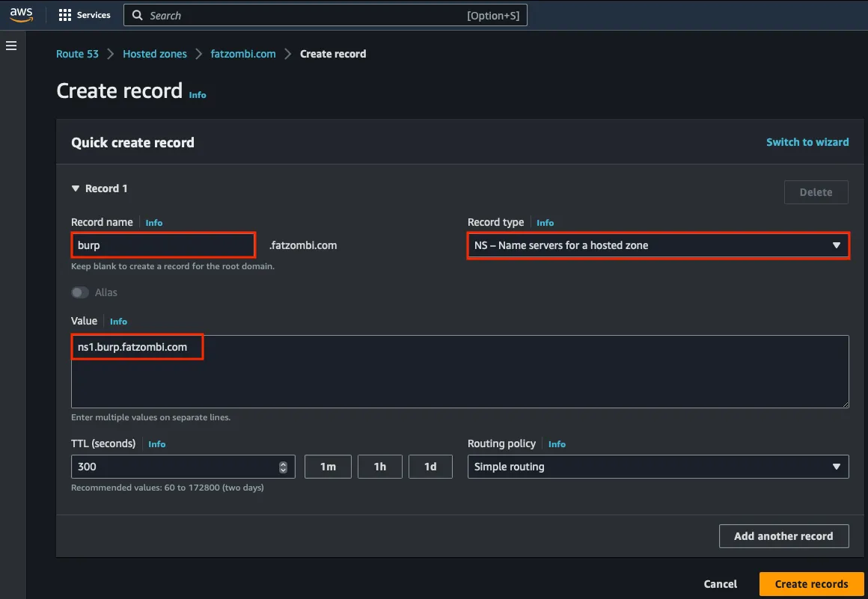The image size is (868, 599).
Task: Click the Value text area
Action: (460, 372)
